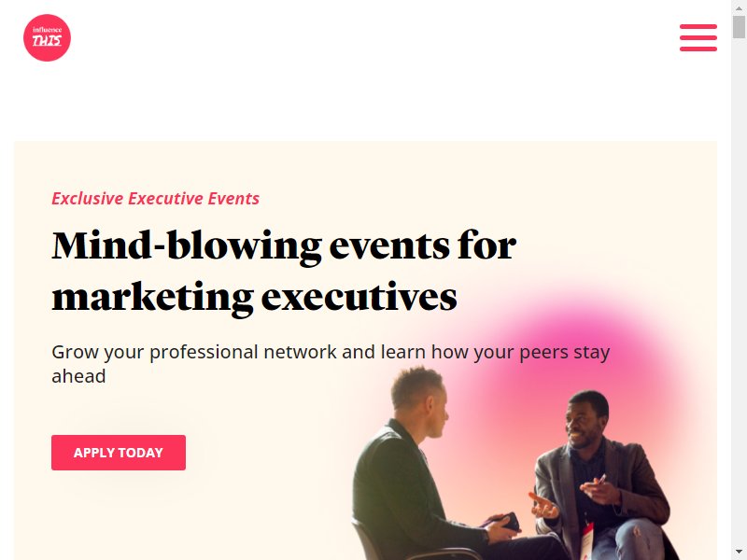This screenshot has width=747, height=560.
Task: Open the hamburger navigation menu
Action: (698, 37)
